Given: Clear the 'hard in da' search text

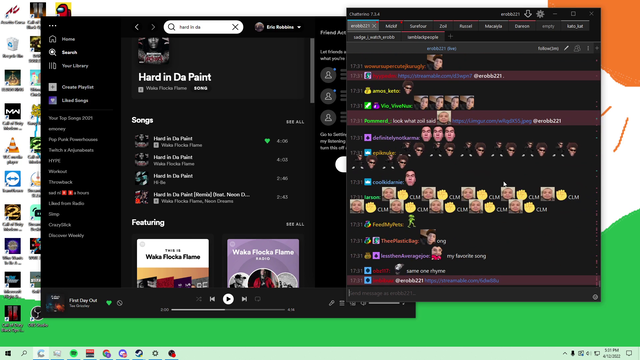Looking at the screenshot, I should (x=235, y=27).
